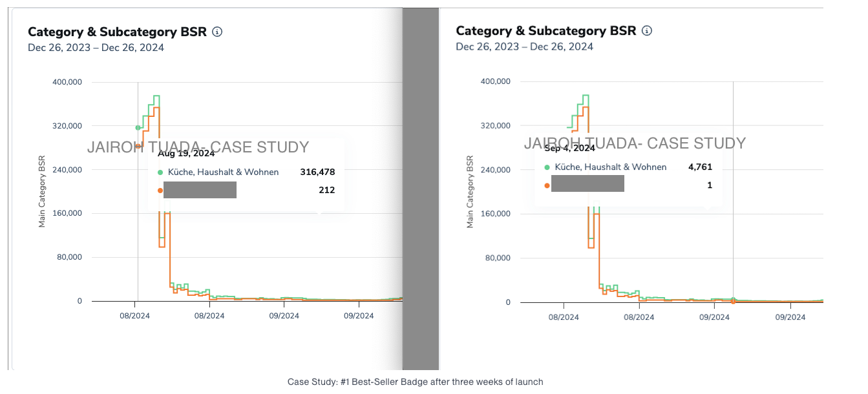This screenshot has width=868, height=394.
Task: Click 400,000 y-axis label on left chart
Action: [x=67, y=82]
